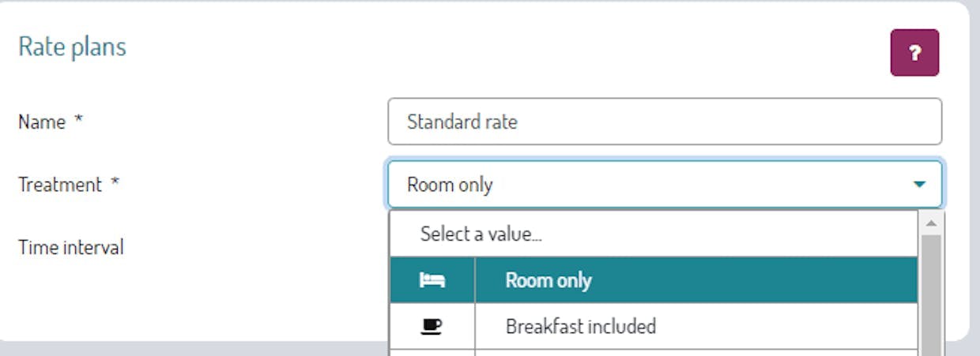Image resolution: width=980 pixels, height=356 pixels.
Task: Click the 'Time interval' label
Action: pos(71,247)
